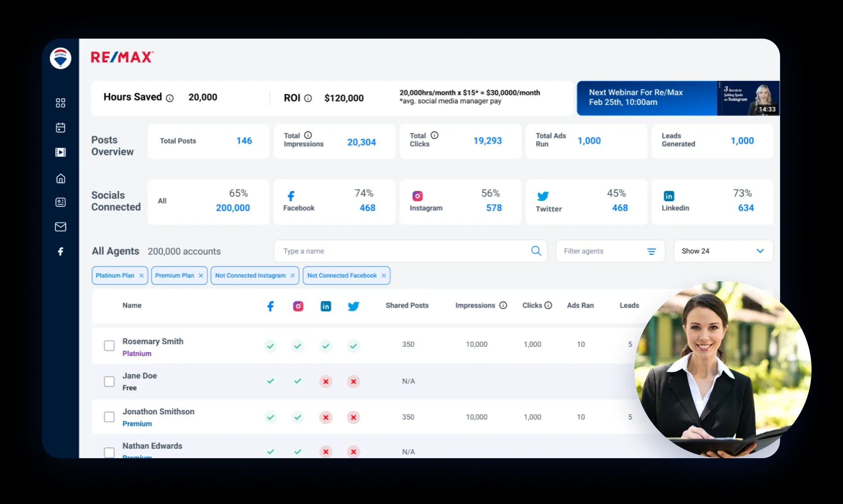Click the LinkedIn column header icon in table
The image size is (843, 504).
326,306
